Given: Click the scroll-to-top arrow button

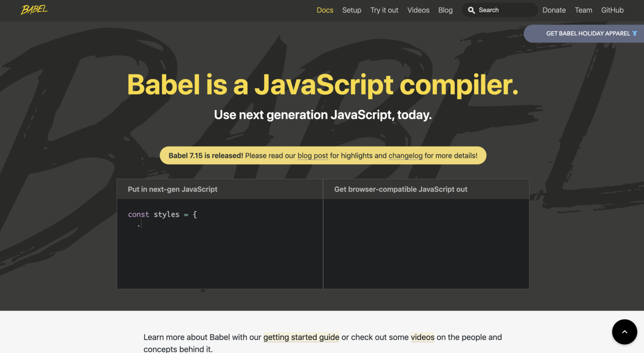Looking at the screenshot, I should pos(624,332).
